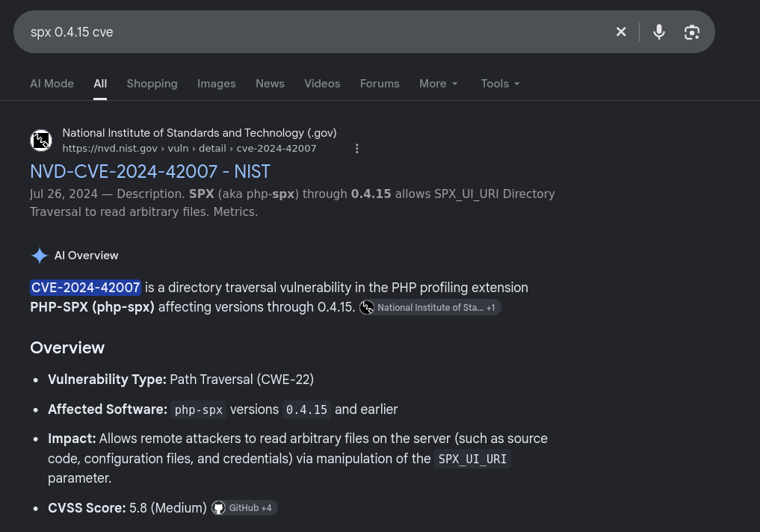This screenshot has width=760, height=532.
Task: Switch to the Shopping tab
Action: 152,84
